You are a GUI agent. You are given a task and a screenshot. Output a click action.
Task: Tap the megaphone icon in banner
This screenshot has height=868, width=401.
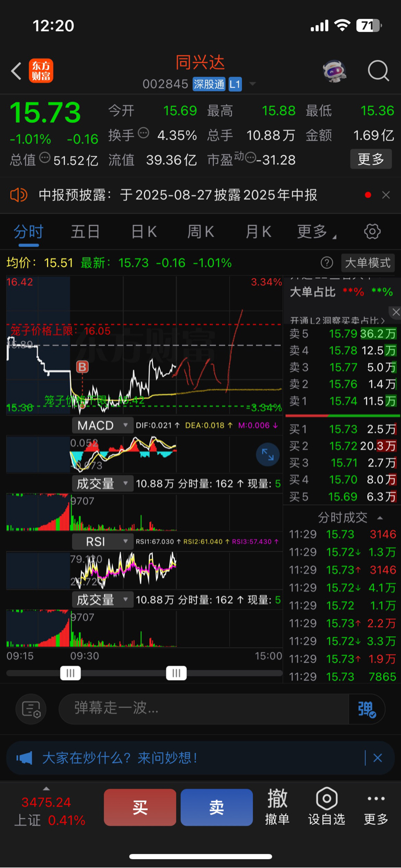(24, 758)
